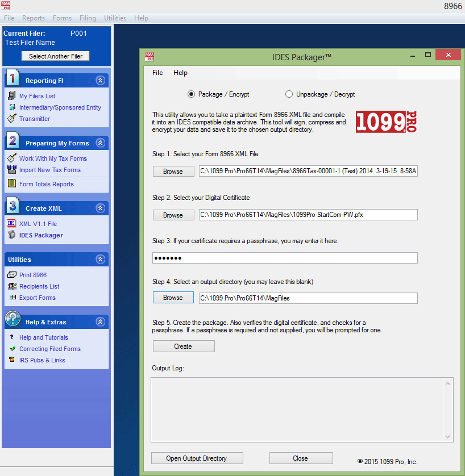
Task: Click the IDES Packager window title icon
Action: (x=150, y=57)
